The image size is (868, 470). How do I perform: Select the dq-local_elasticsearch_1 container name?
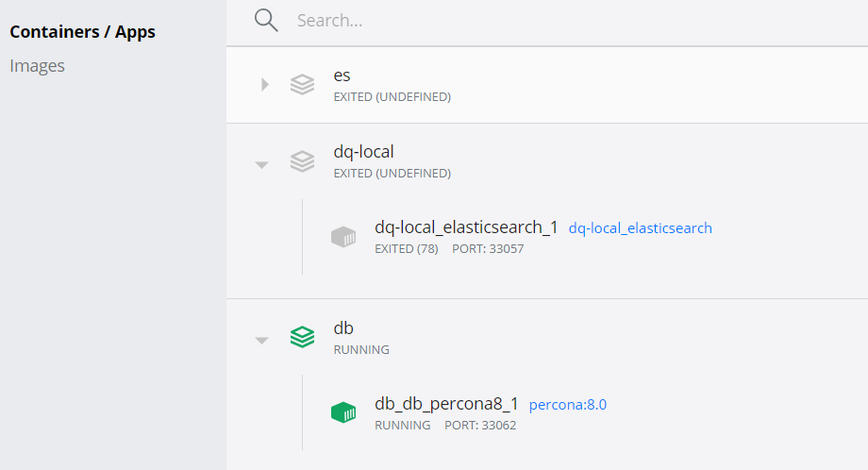pos(466,227)
